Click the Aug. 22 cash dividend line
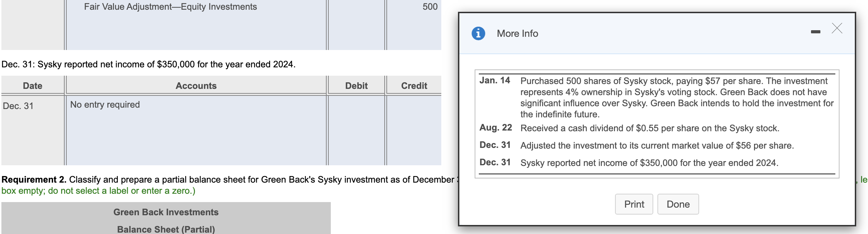The image size is (868, 234). [x=650, y=128]
